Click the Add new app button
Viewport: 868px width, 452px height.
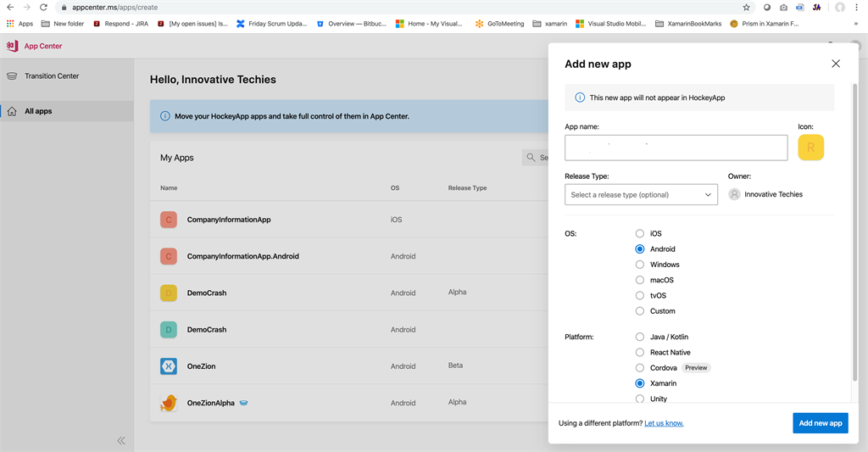pos(820,423)
